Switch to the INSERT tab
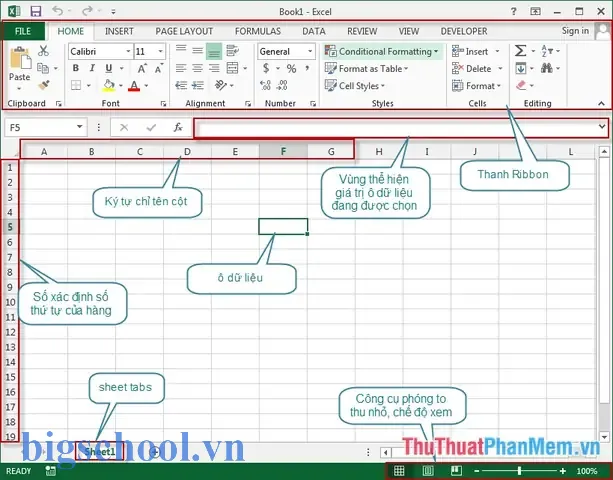Viewport: 613px width, 480px height. click(119, 31)
